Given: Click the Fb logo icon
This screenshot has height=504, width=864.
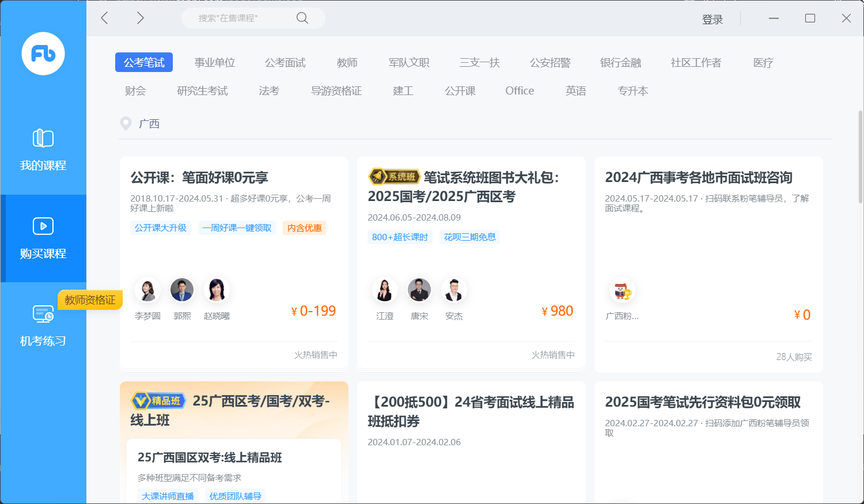Looking at the screenshot, I should click(43, 54).
